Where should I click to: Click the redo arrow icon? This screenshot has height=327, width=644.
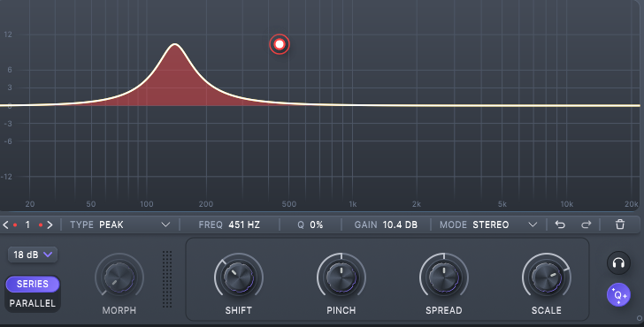click(586, 224)
